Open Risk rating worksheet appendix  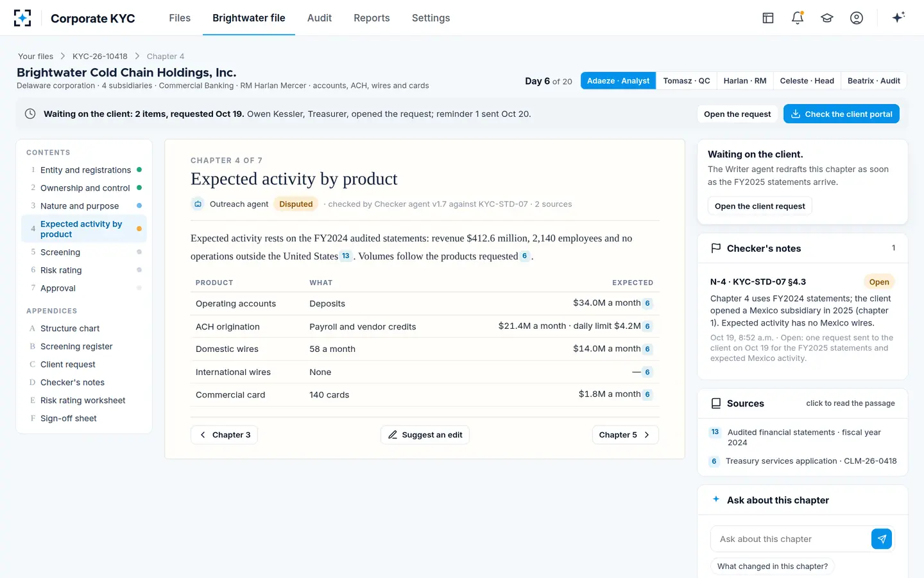(84, 400)
